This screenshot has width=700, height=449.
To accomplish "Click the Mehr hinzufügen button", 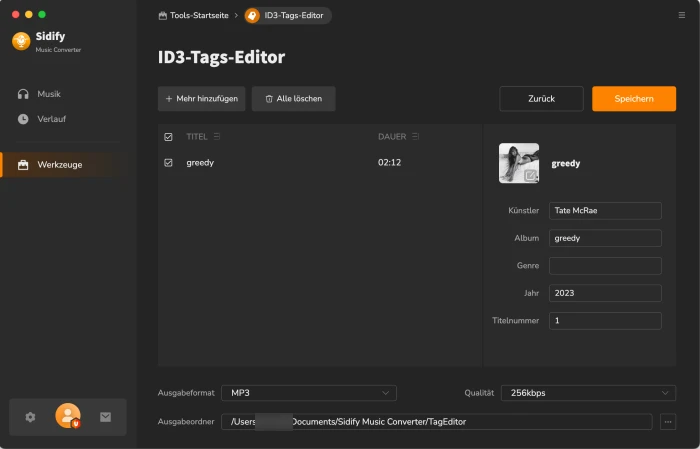I will click(201, 99).
